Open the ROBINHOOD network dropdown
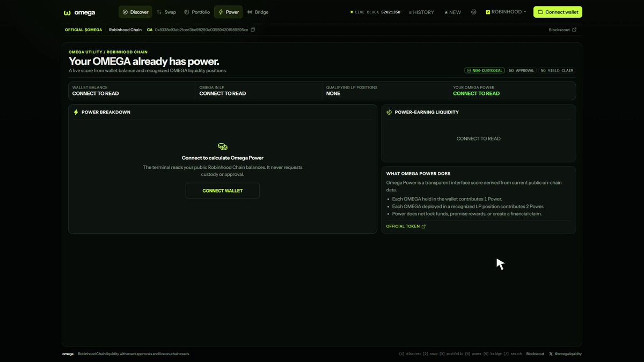The image size is (644, 362). click(x=506, y=12)
